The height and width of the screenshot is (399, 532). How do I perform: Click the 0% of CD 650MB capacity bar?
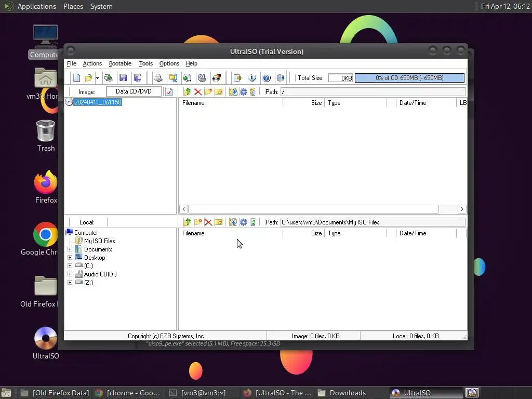coord(409,78)
